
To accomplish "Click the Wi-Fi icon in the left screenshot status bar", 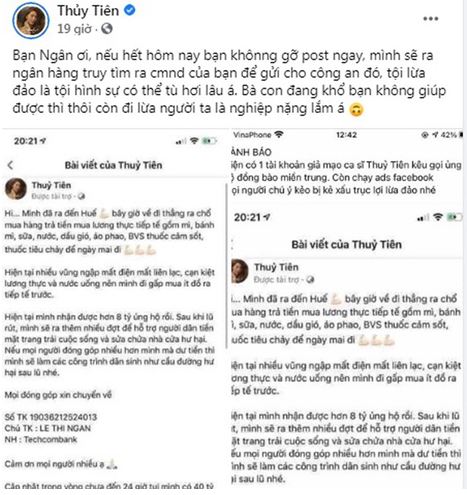I will (x=194, y=141).
